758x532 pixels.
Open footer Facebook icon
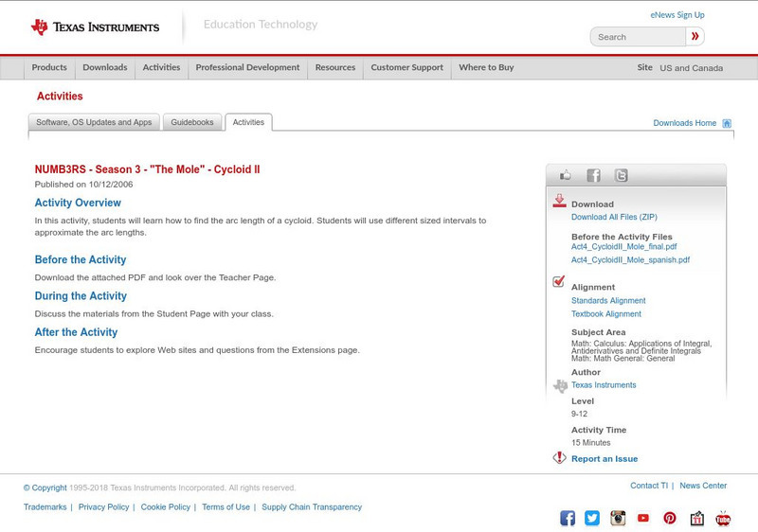tap(568, 518)
